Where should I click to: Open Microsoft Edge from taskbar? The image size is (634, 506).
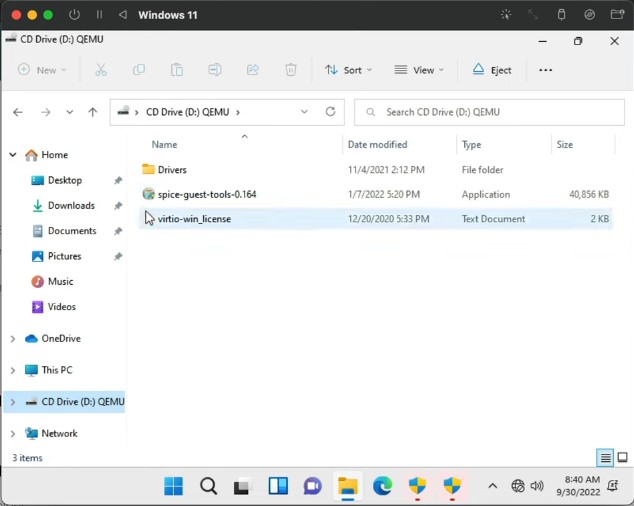coord(383,486)
